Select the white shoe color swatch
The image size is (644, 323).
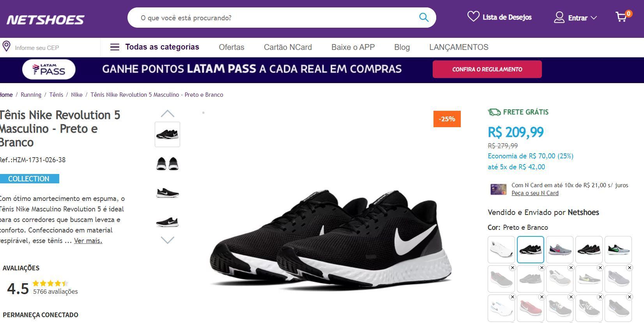click(x=501, y=250)
